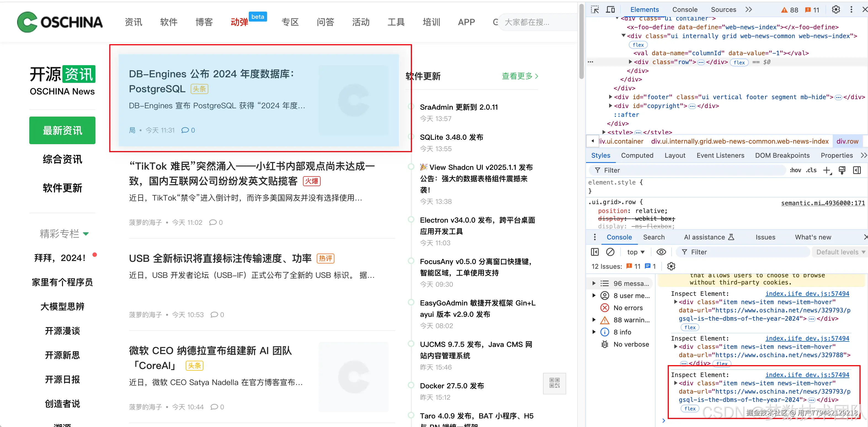
Task: Click the QR code icon
Action: [x=554, y=383]
